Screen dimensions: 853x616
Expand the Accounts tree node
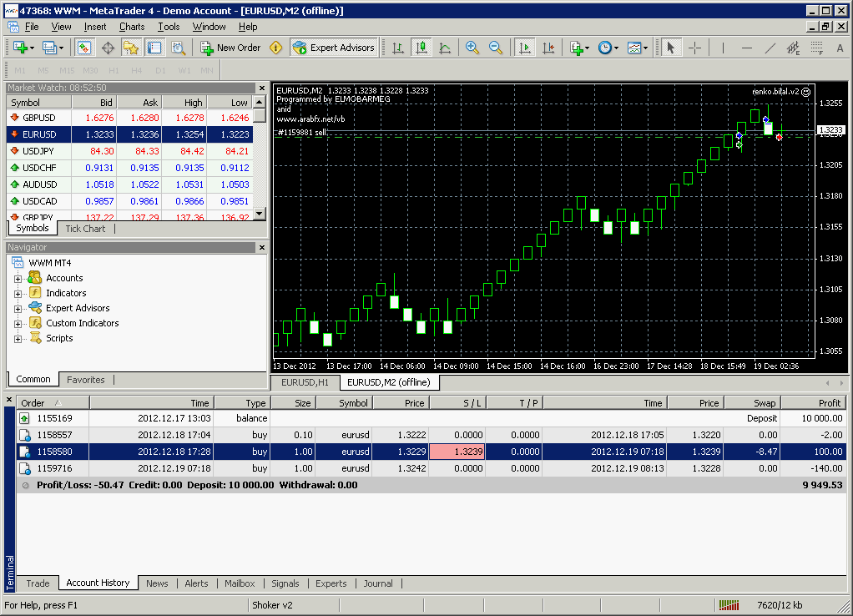click(x=18, y=279)
